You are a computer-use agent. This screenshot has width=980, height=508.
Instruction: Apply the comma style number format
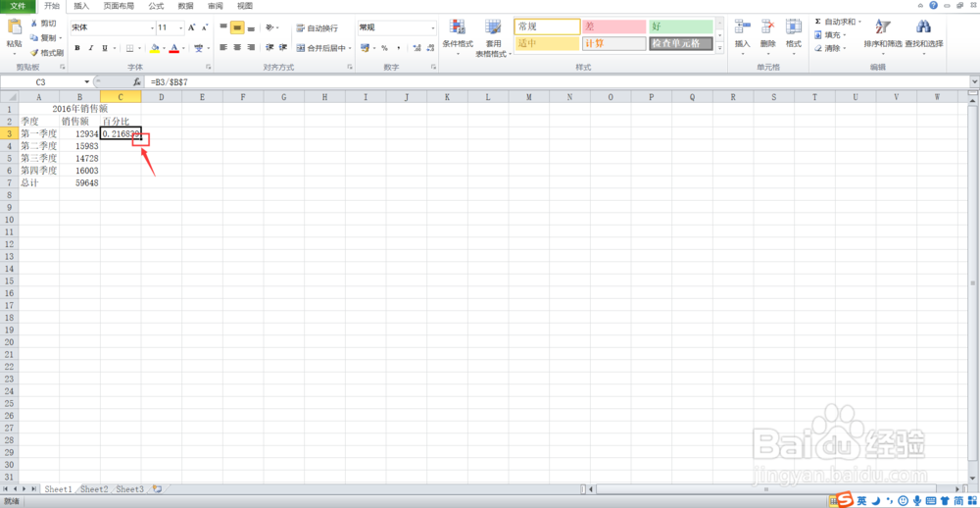tap(398, 48)
